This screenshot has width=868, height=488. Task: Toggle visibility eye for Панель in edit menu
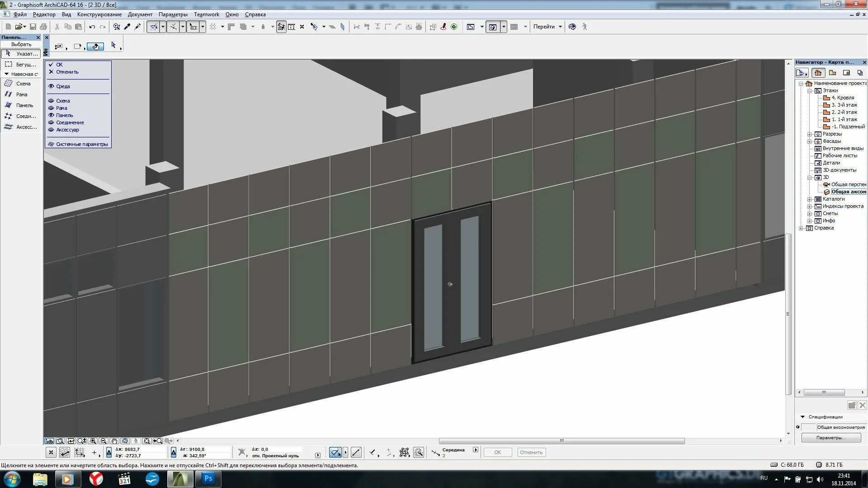coord(51,115)
